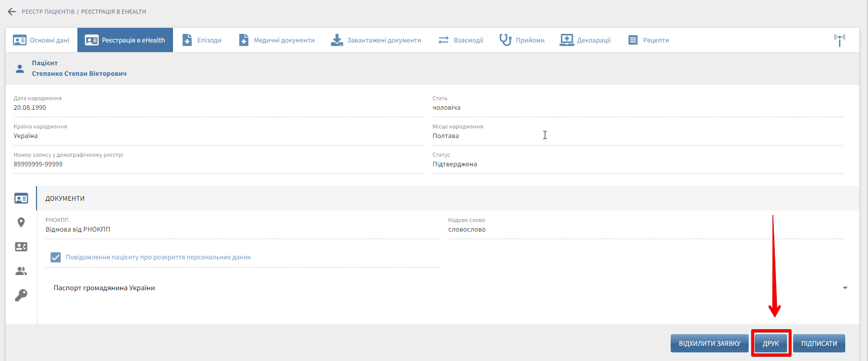
Task: Click the antenna signal status icon
Action: (x=839, y=40)
